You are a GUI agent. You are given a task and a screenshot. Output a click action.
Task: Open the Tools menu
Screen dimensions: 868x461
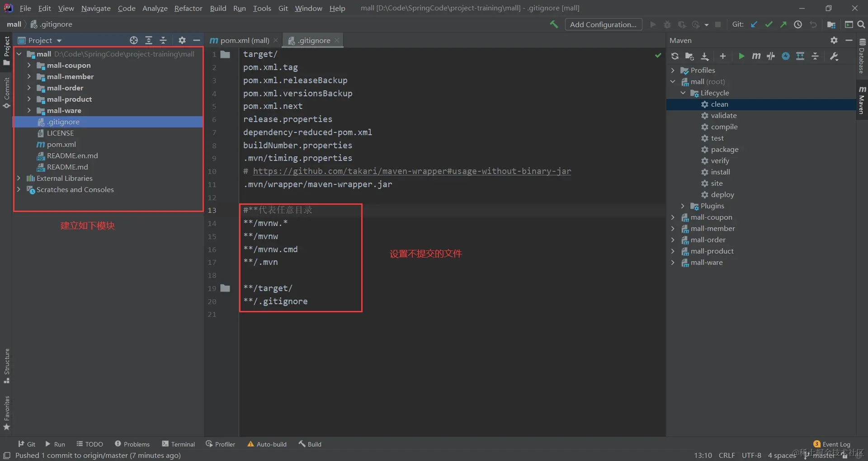coord(262,8)
